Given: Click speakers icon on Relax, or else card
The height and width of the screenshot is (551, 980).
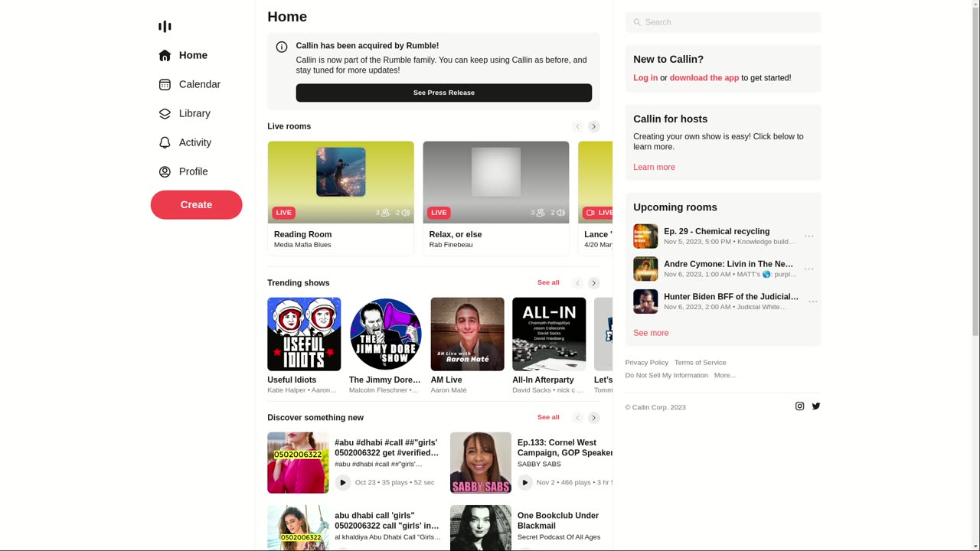Looking at the screenshot, I should [x=561, y=213].
